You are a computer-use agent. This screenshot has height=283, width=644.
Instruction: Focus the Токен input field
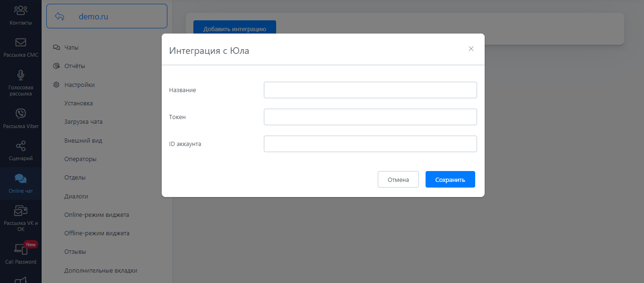click(x=370, y=117)
